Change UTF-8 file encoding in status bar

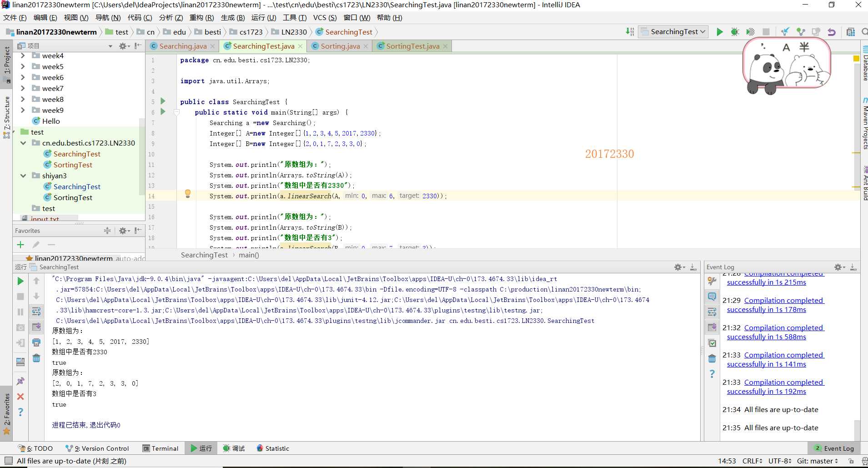780,461
